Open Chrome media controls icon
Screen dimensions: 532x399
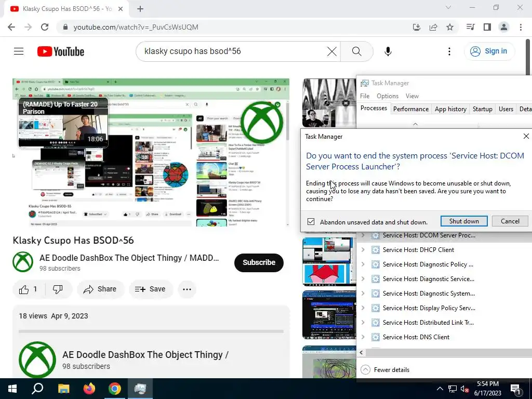click(470, 27)
